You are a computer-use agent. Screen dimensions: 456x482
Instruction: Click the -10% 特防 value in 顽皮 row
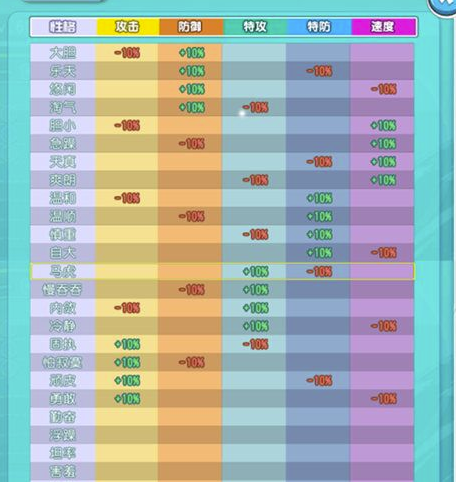(x=319, y=381)
